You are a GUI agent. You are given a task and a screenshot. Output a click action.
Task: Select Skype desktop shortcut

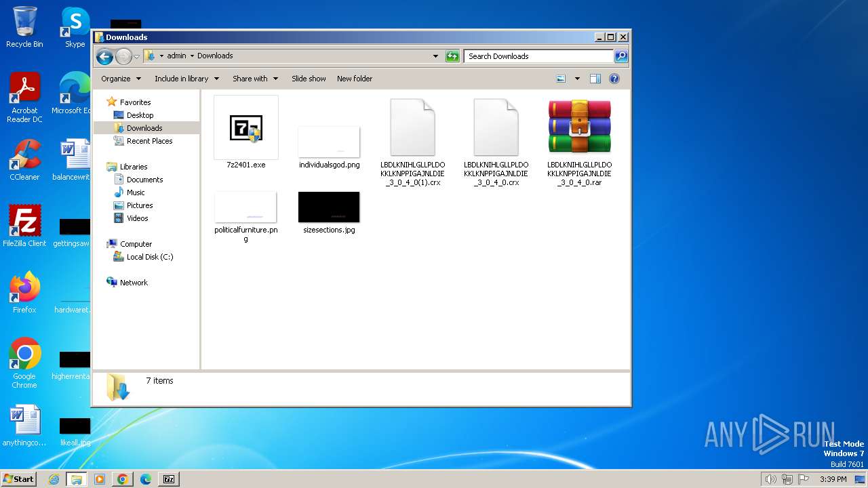click(x=75, y=27)
